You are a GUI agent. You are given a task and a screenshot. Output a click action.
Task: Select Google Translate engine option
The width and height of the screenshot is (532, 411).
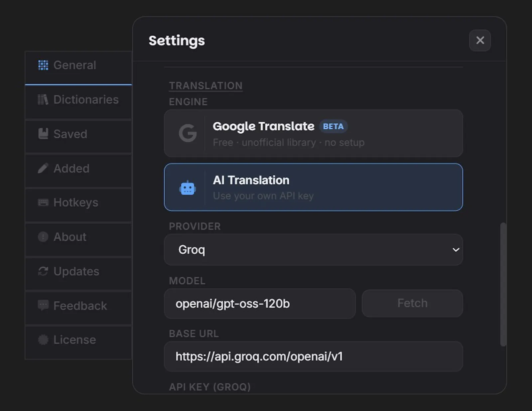(x=313, y=133)
